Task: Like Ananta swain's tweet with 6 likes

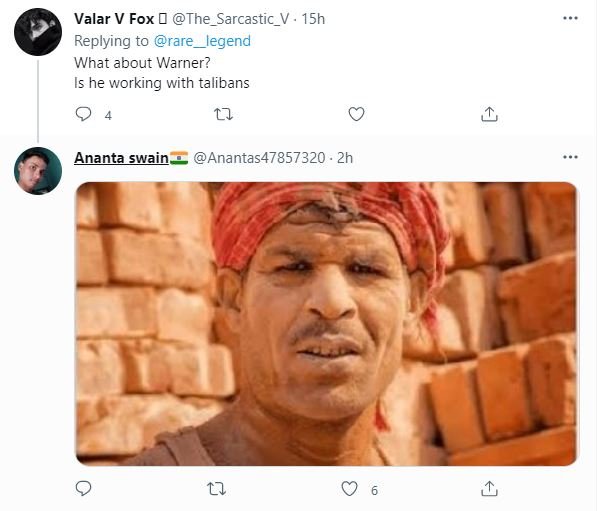Action: click(350, 489)
